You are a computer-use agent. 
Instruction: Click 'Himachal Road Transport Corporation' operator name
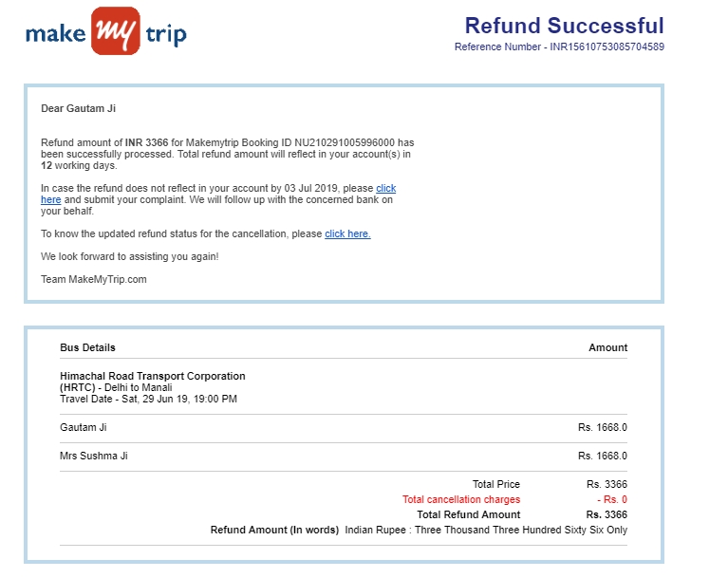152,376
